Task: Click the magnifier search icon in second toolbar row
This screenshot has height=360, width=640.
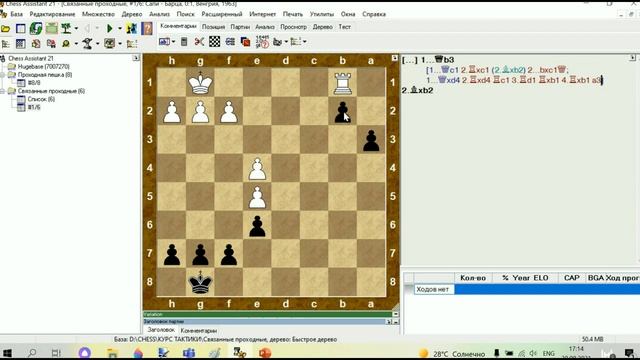Action: 66,43
